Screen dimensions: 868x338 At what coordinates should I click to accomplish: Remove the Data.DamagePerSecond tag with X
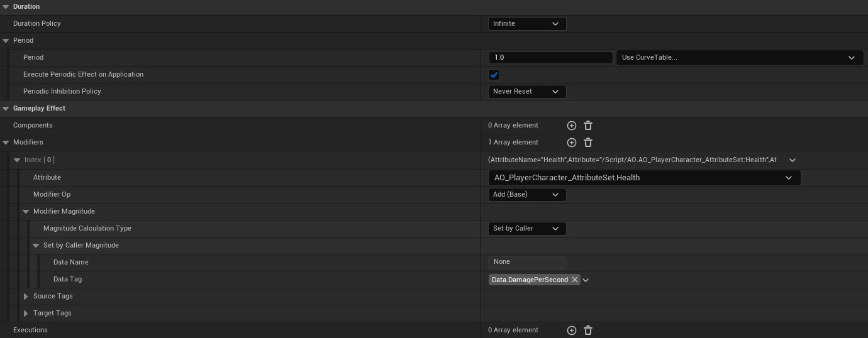575,280
